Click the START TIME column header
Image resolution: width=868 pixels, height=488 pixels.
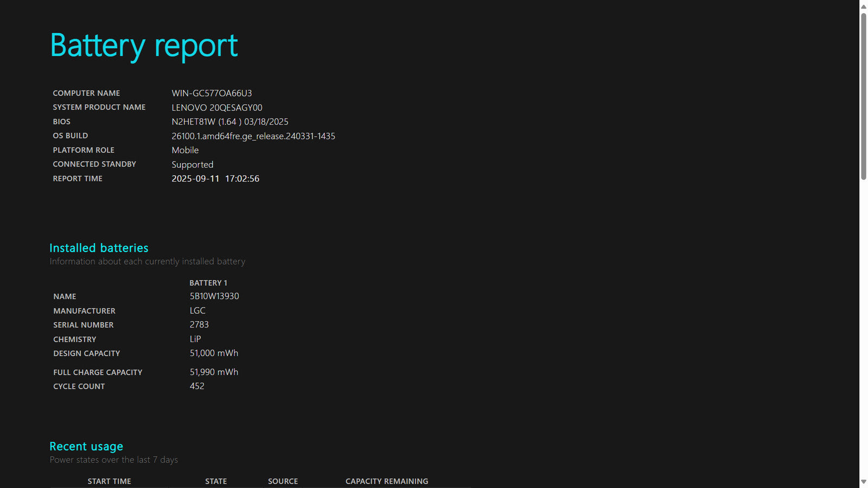pos(109,481)
